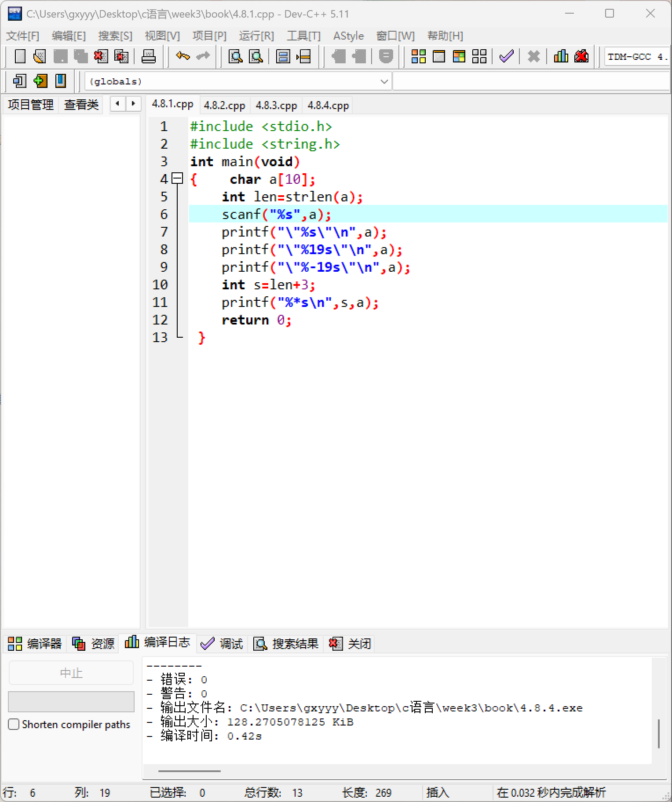672x802 pixels.
Task: Open the AStyle menu
Action: 348,36
